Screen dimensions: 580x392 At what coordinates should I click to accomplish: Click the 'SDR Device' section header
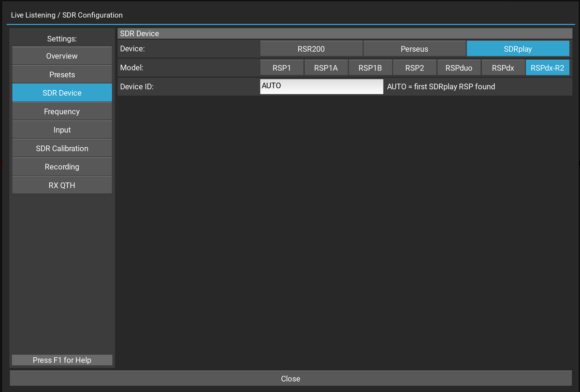345,33
